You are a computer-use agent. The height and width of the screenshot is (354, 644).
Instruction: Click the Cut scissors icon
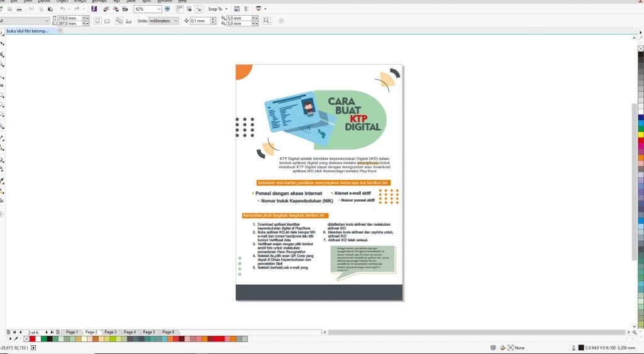pos(31,9)
